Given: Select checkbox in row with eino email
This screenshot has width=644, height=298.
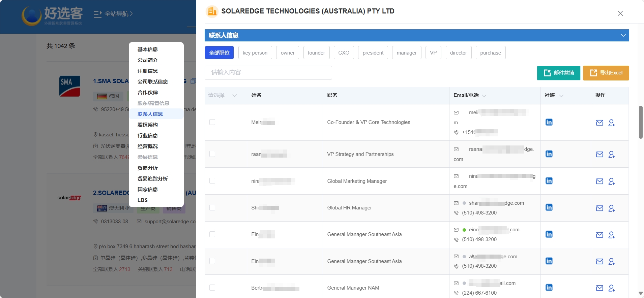Looking at the screenshot, I should click(212, 234).
